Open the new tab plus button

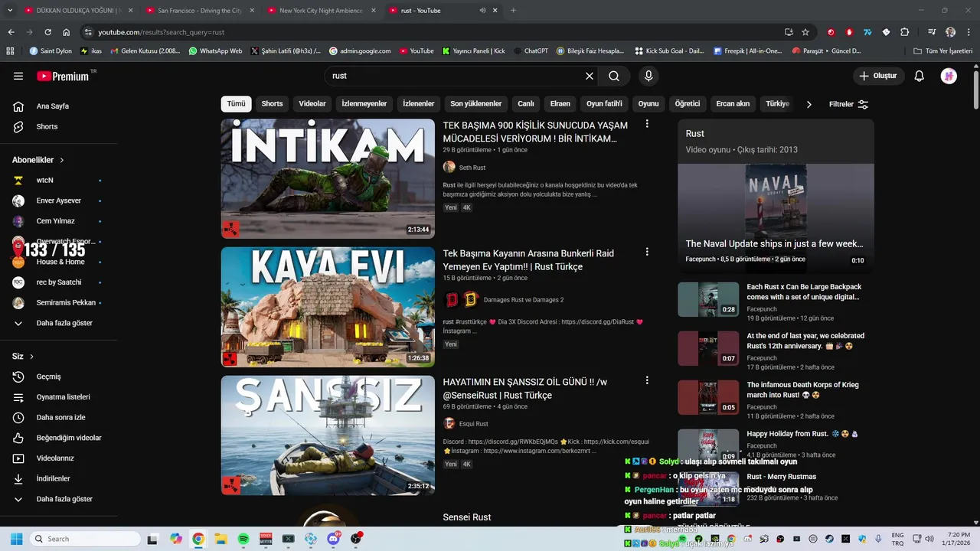513,11
